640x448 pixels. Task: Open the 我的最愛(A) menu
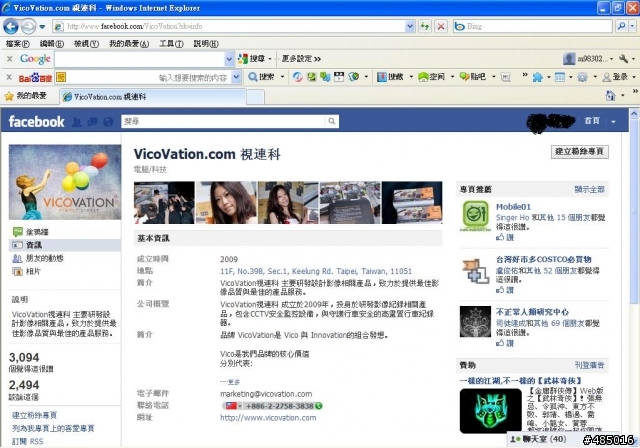pos(129,44)
